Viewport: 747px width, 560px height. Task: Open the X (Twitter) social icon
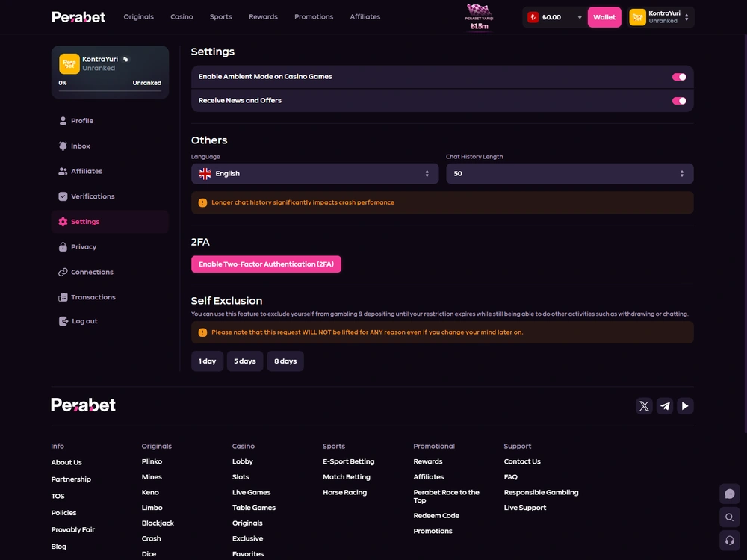coord(644,405)
